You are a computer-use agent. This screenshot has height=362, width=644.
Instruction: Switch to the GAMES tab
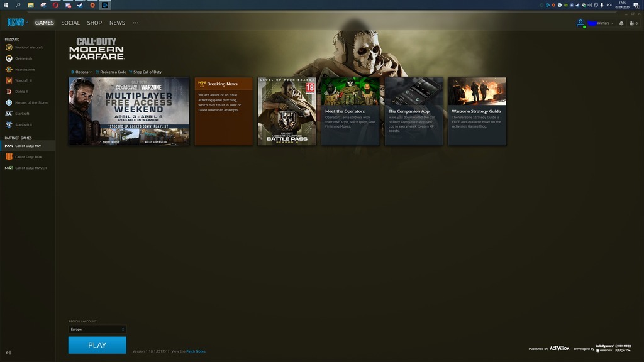pyautogui.click(x=45, y=23)
